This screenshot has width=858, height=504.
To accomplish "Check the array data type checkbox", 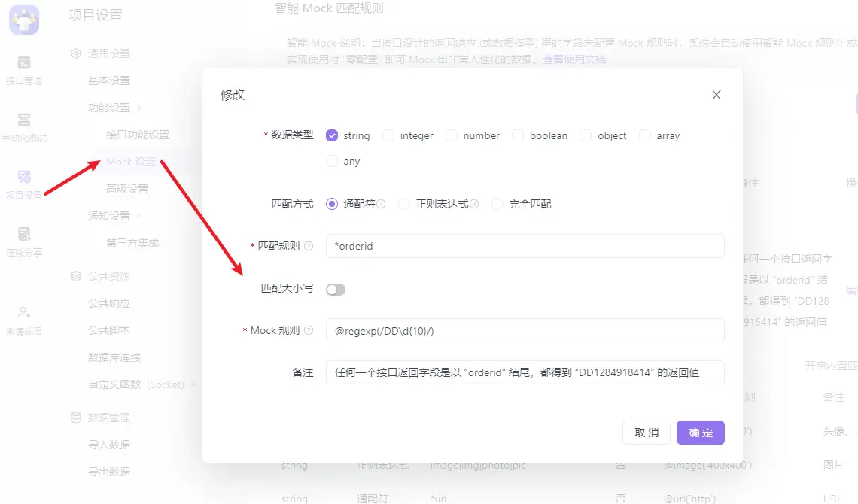I will tap(644, 135).
